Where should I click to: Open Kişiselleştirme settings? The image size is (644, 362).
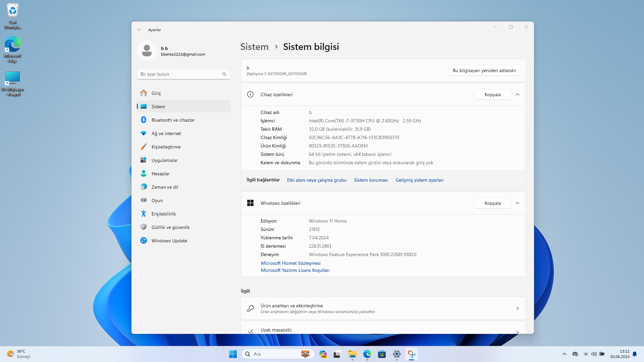pyautogui.click(x=184, y=147)
